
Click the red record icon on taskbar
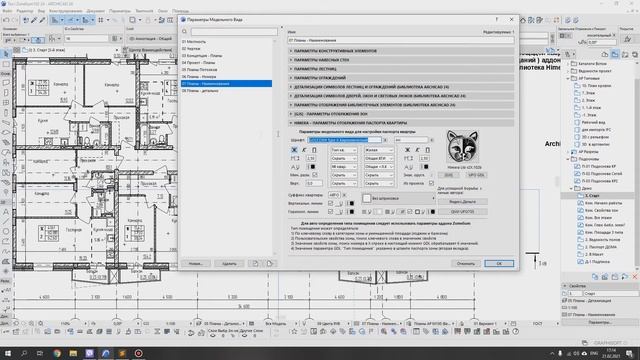(138, 353)
